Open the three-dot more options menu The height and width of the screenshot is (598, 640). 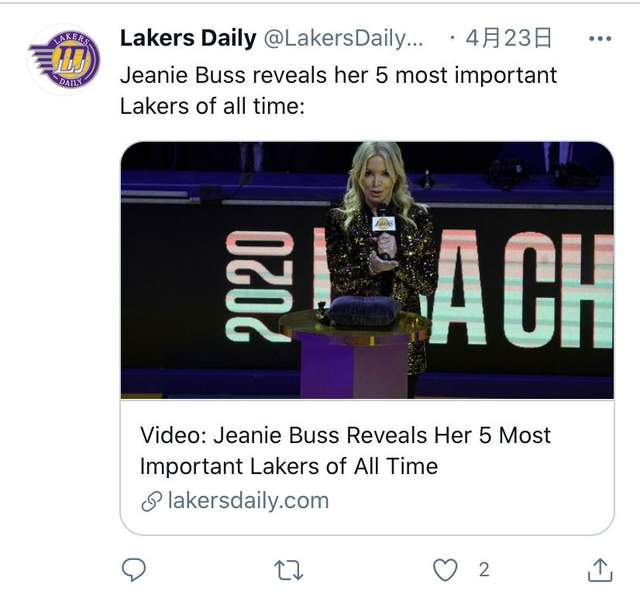599,39
